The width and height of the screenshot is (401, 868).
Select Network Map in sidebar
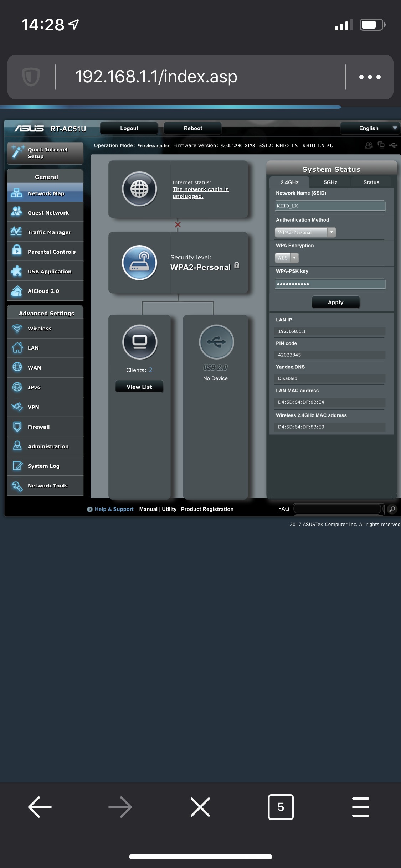[45, 193]
